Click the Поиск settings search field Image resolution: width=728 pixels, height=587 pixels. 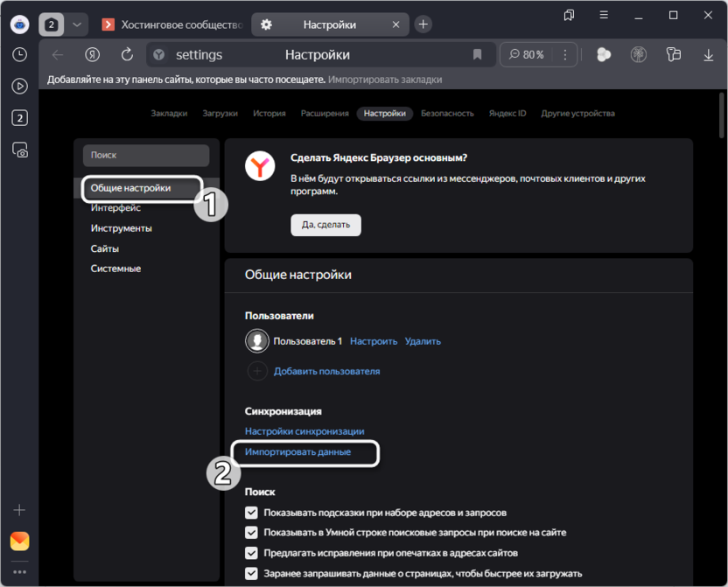[x=146, y=155]
